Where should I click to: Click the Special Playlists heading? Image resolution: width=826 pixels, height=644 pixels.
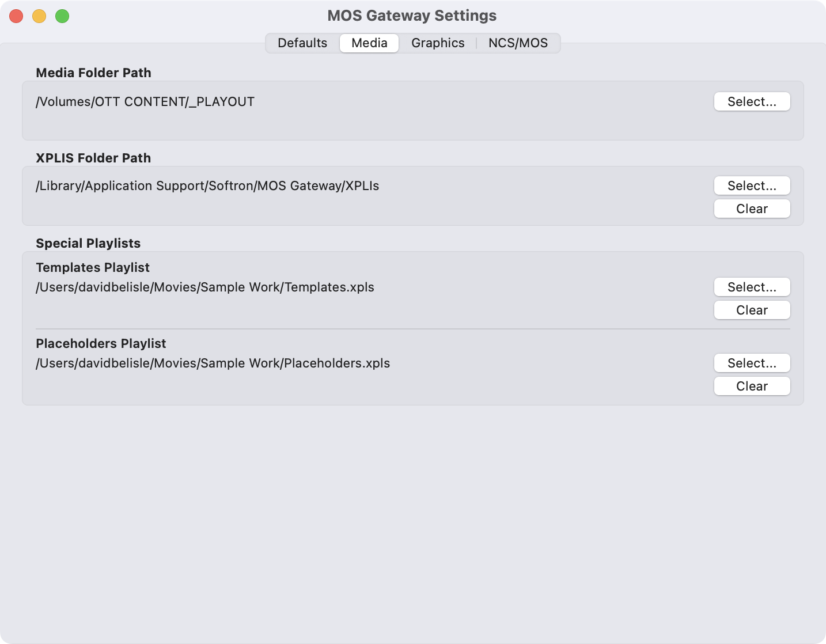pos(88,243)
